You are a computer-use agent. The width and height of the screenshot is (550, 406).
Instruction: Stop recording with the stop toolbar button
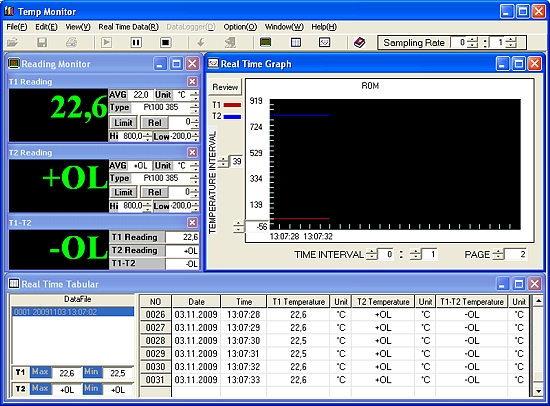(x=166, y=43)
